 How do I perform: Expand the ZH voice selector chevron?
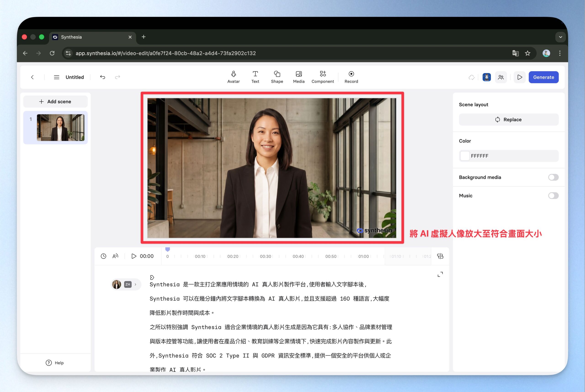[136, 284]
